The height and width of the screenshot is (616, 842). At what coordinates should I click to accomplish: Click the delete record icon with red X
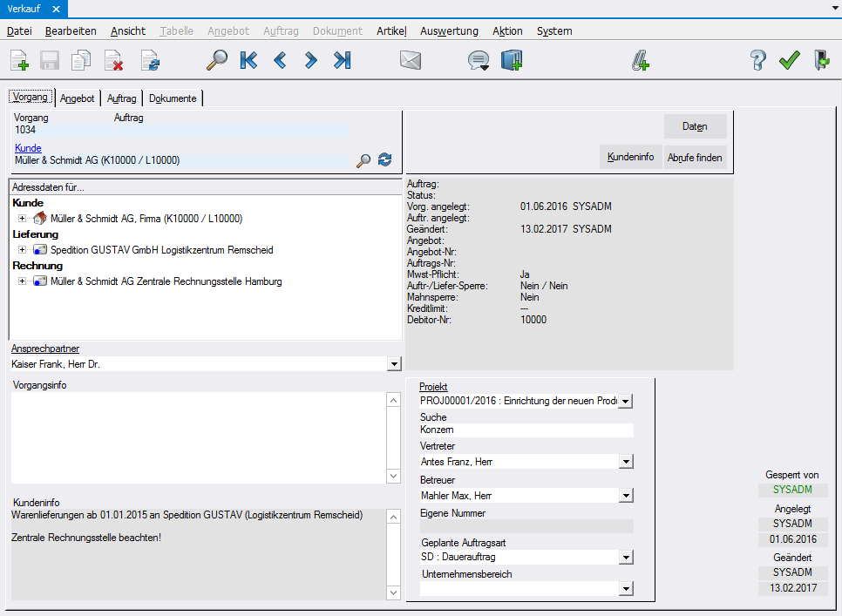pos(113,60)
